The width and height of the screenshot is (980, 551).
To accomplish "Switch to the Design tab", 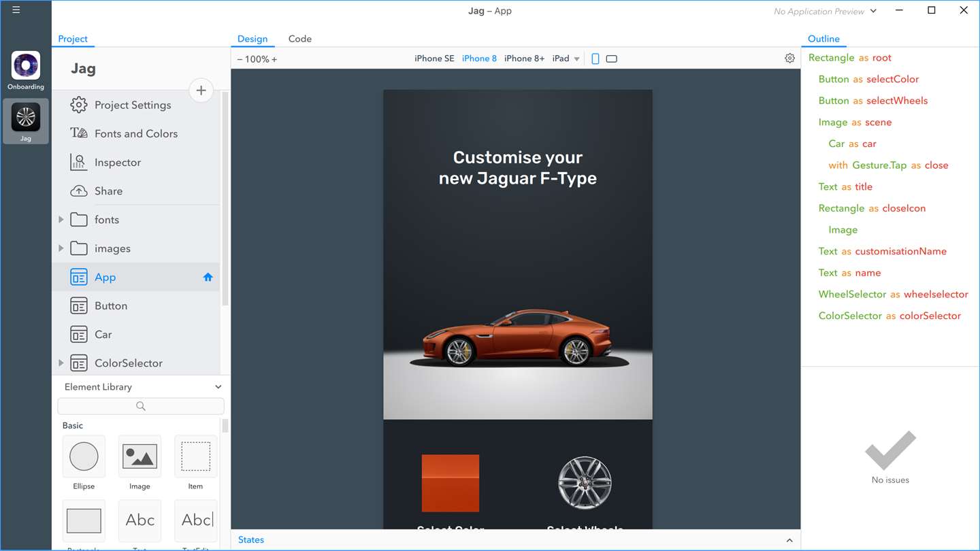I will (x=252, y=39).
